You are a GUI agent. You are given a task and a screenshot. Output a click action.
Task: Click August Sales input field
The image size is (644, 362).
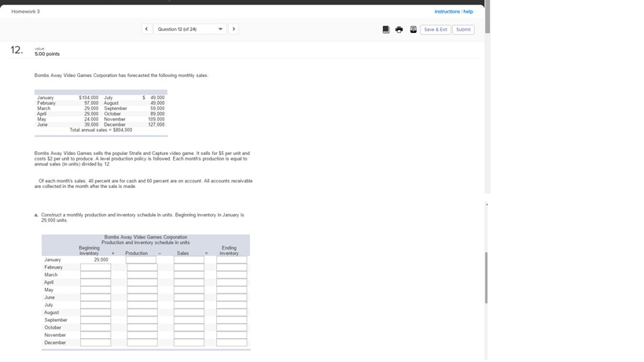(x=189, y=312)
